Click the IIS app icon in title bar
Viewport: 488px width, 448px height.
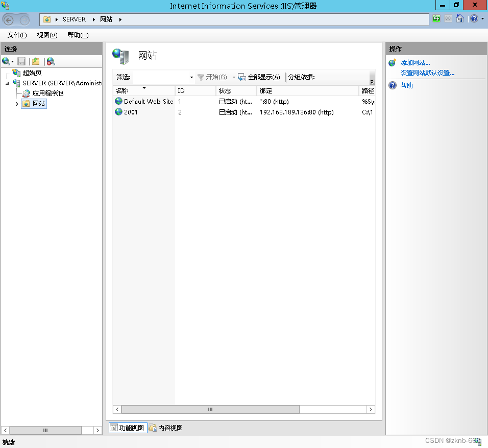point(5,5)
